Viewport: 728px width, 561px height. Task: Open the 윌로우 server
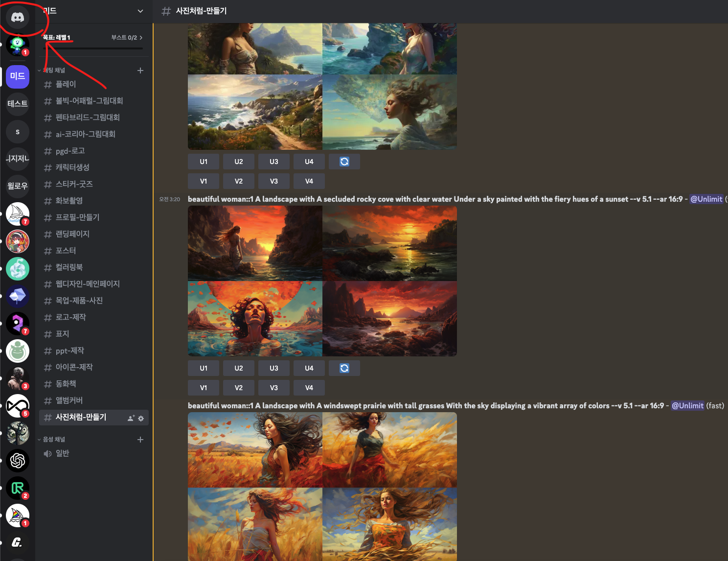point(18,187)
